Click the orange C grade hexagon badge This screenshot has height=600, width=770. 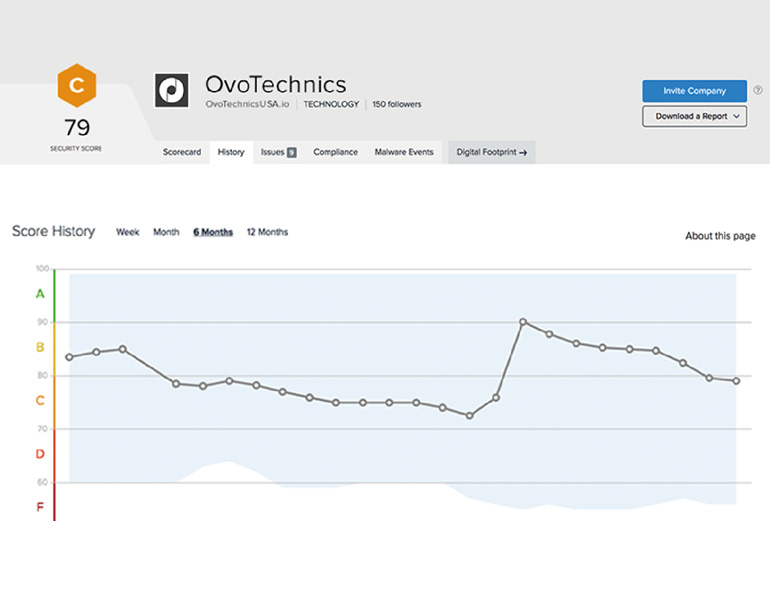(x=76, y=85)
